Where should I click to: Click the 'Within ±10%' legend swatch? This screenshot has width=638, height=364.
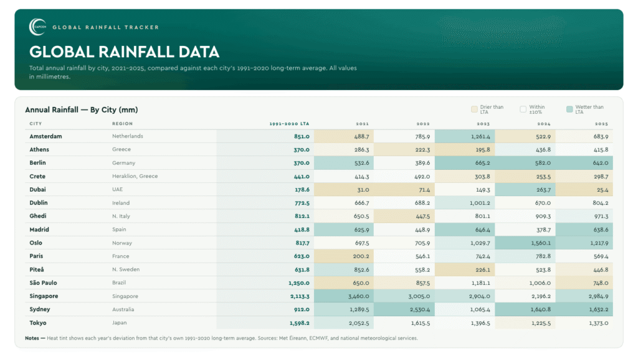click(523, 109)
